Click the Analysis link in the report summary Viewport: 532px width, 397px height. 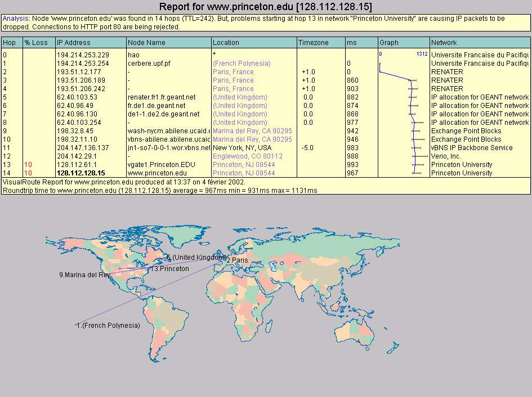coord(15,19)
